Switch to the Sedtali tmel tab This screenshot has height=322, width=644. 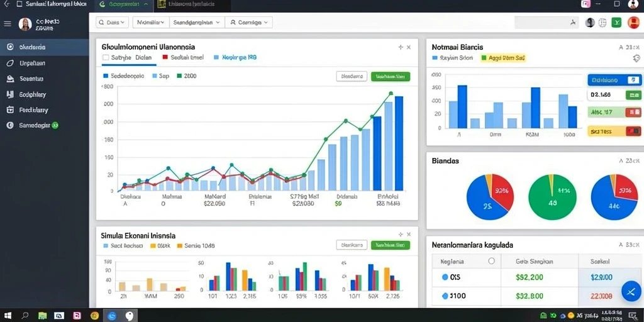tap(183, 58)
